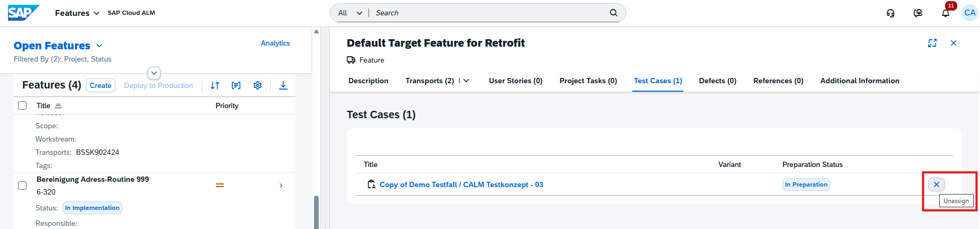
Task: Click the In Implementation status badge
Action: click(93, 208)
